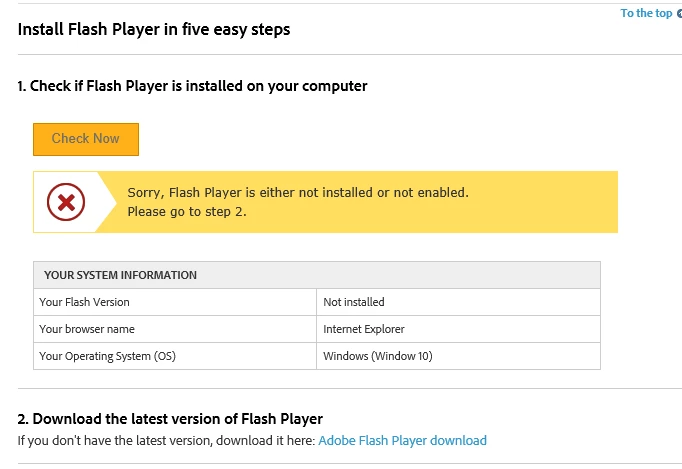Click the Install Flash Player in five easy steps heading
The image size is (682, 469).
pos(154,30)
